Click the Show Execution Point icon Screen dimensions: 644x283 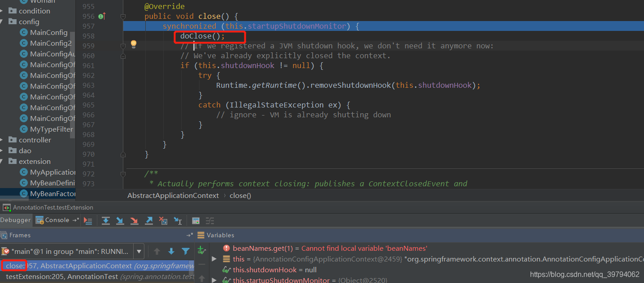tap(88, 220)
